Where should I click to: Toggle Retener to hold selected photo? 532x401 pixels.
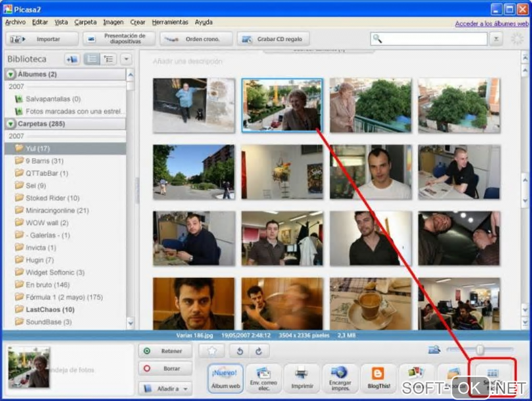(x=165, y=351)
